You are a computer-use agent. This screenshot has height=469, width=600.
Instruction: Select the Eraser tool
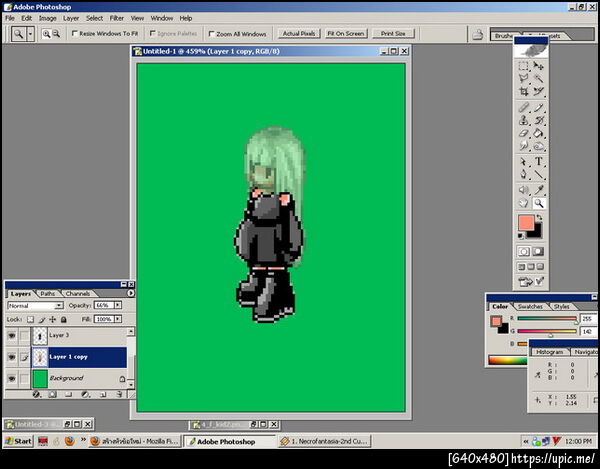(523, 133)
